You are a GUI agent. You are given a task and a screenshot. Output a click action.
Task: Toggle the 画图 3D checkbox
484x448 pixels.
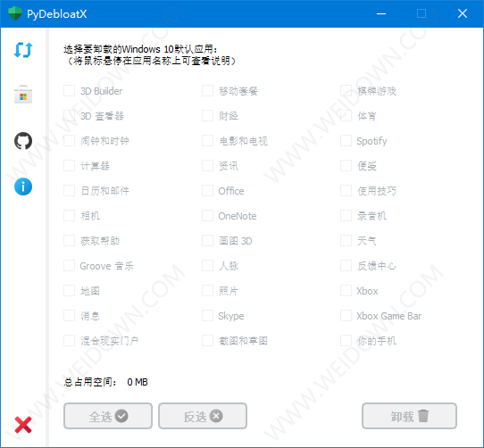207,241
